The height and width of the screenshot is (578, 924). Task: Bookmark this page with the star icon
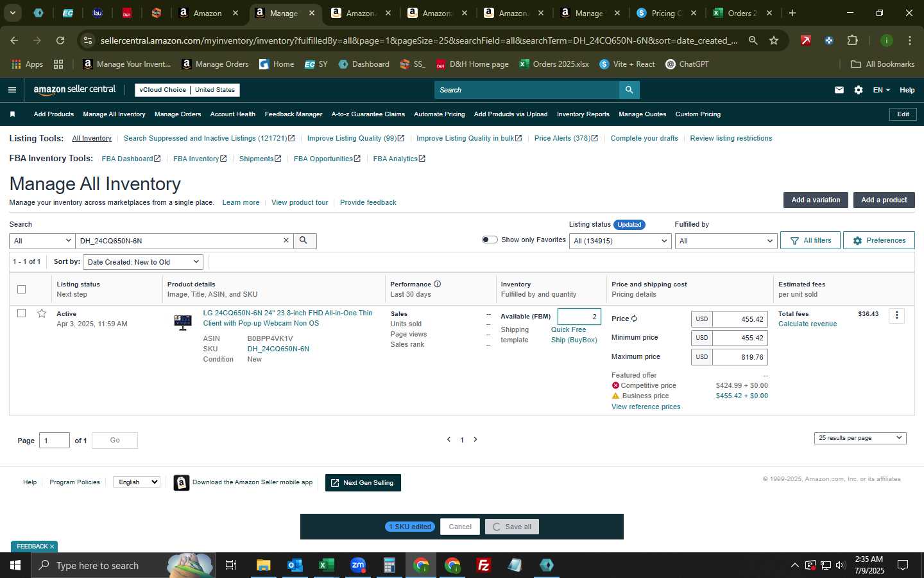[x=774, y=40]
